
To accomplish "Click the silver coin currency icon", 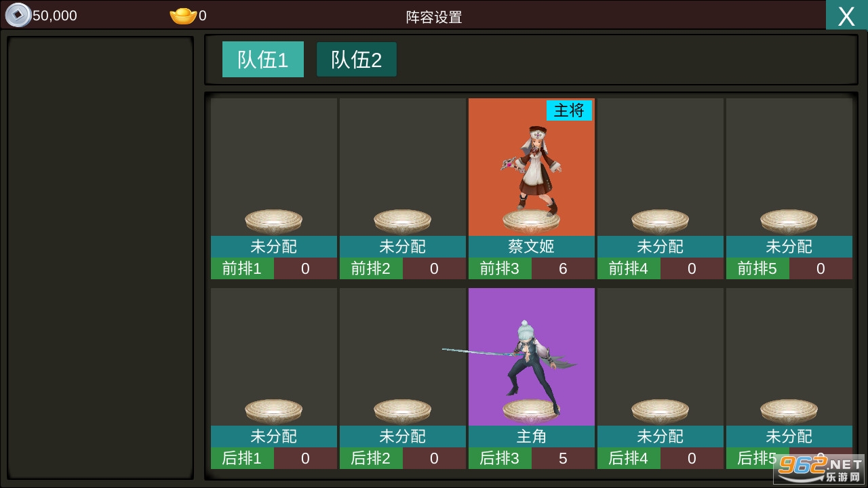I will pos(18,15).
